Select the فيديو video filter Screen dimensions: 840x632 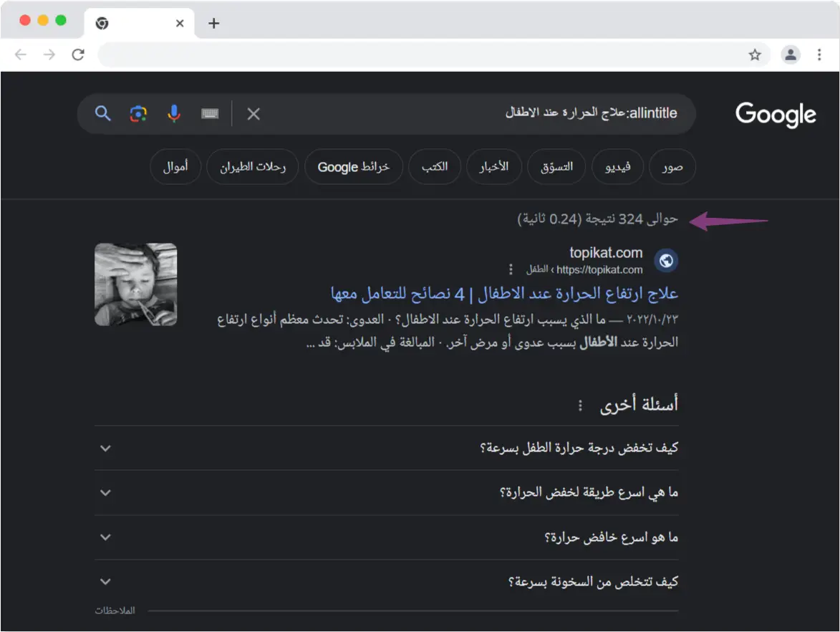click(x=618, y=166)
